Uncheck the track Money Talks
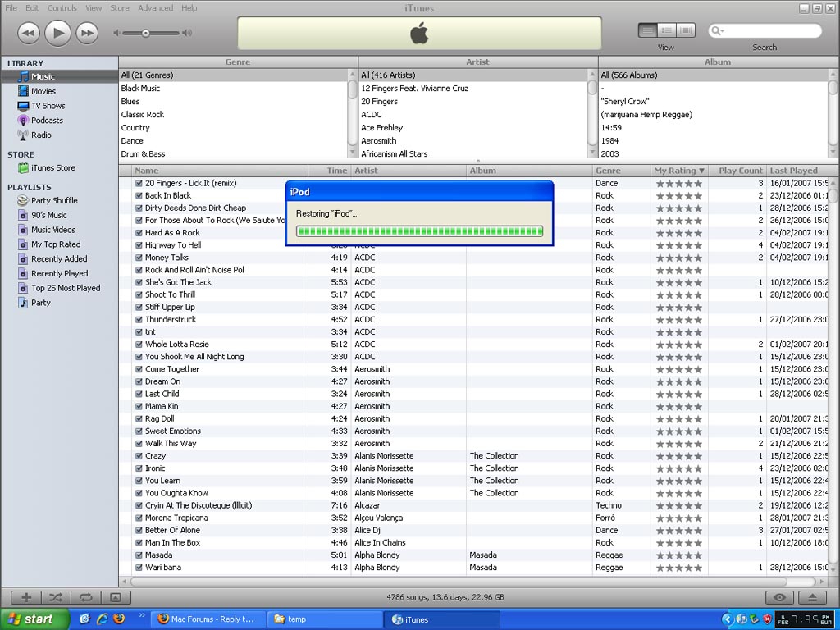Image resolution: width=840 pixels, height=630 pixels. (x=138, y=257)
